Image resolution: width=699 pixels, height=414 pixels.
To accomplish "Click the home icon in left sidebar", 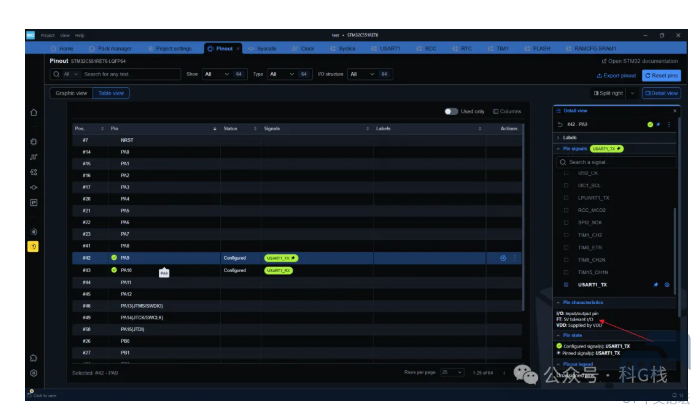I will coord(33,112).
